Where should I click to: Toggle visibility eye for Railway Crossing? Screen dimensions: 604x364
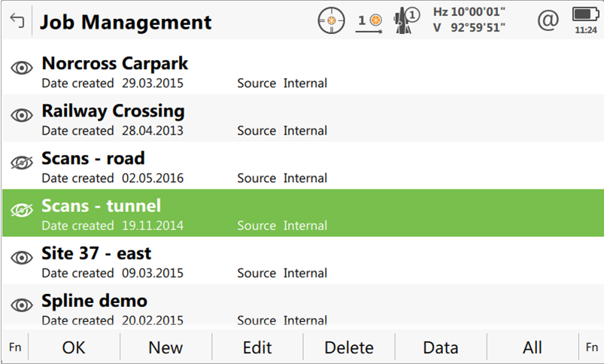(22, 116)
